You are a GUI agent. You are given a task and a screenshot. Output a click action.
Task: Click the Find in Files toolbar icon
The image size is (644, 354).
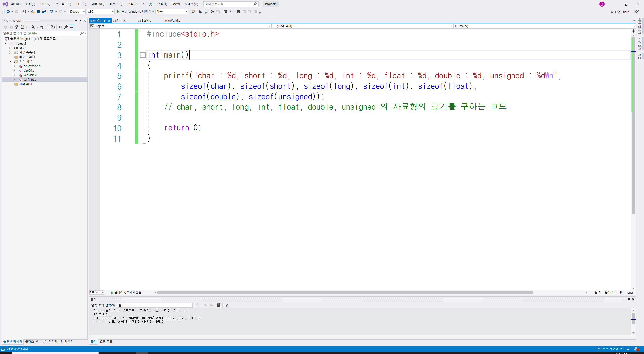pos(193,12)
